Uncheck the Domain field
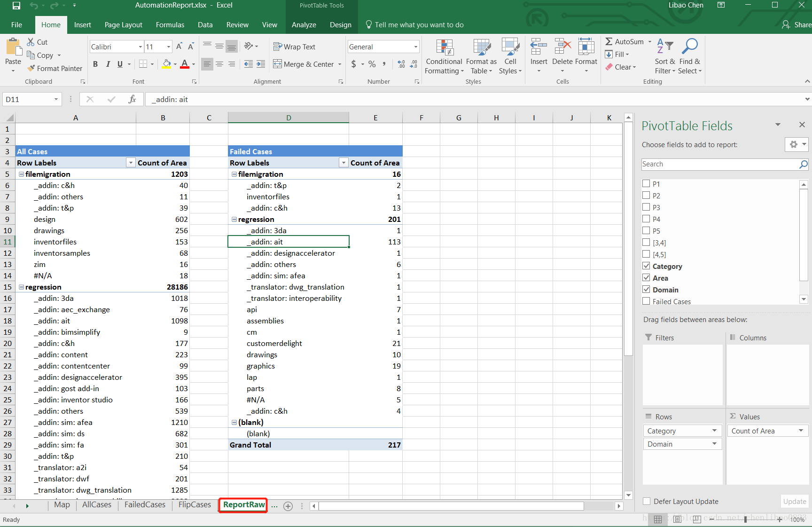This screenshot has width=812, height=527. pyautogui.click(x=646, y=289)
